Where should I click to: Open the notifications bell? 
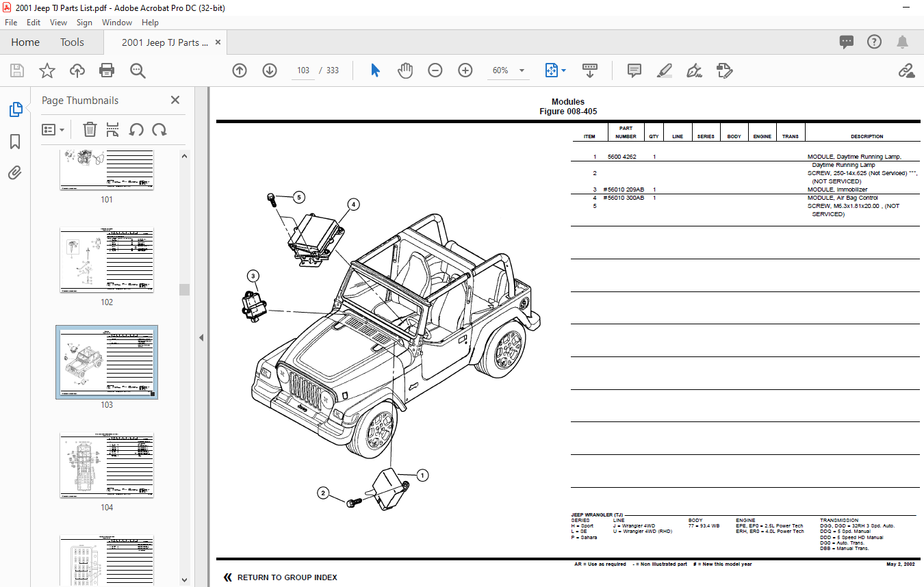(x=903, y=42)
